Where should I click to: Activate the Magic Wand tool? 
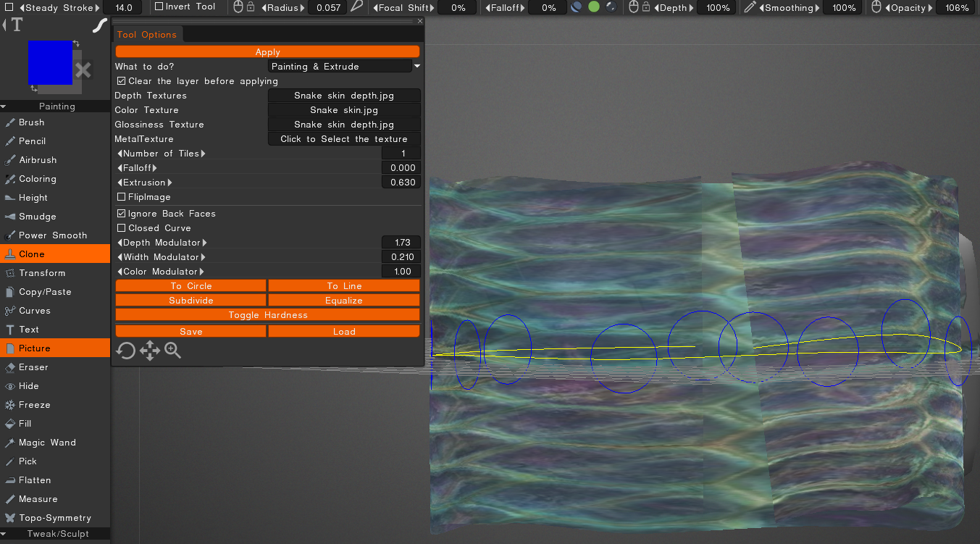(46, 443)
